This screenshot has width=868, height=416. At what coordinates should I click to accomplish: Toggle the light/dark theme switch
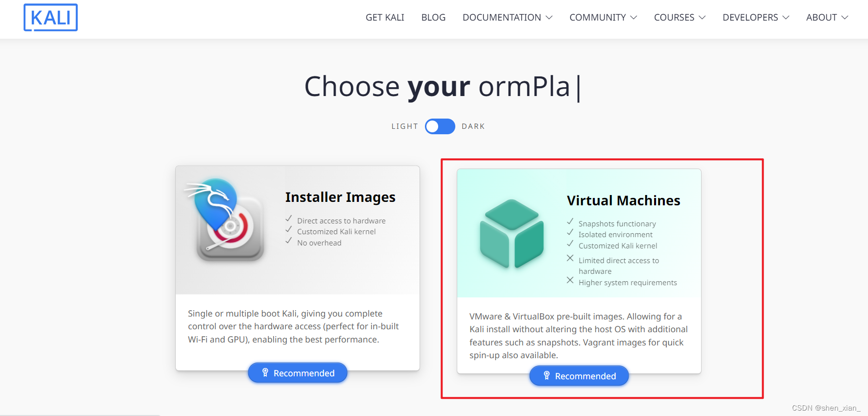click(x=440, y=126)
